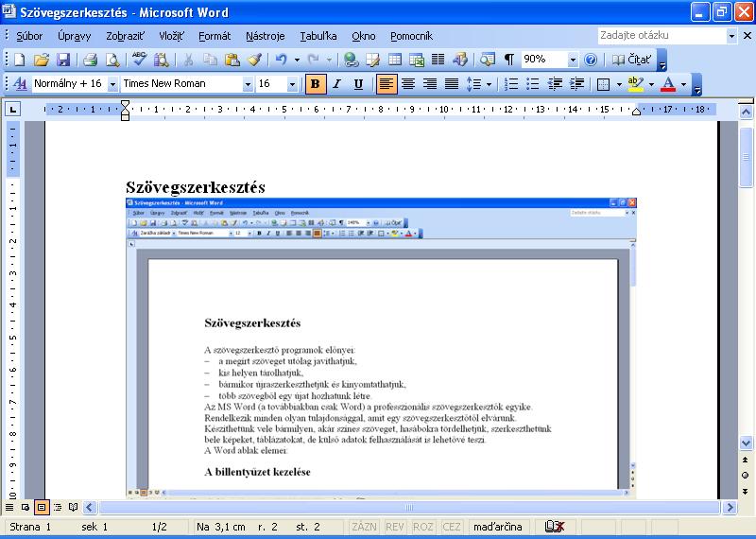Open the Times New Roman font dropdown
Viewport: 756px width, 539px height.
(249, 84)
